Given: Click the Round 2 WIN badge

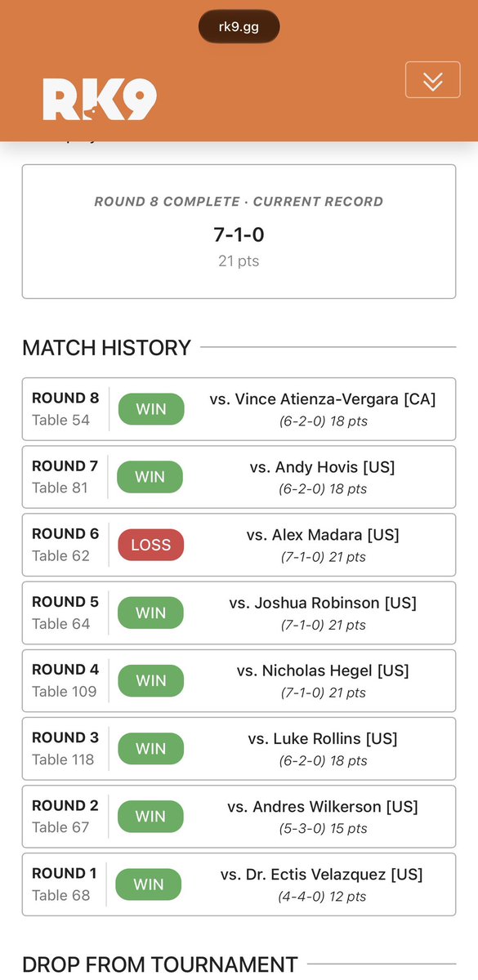Looking at the screenshot, I should (x=150, y=816).
